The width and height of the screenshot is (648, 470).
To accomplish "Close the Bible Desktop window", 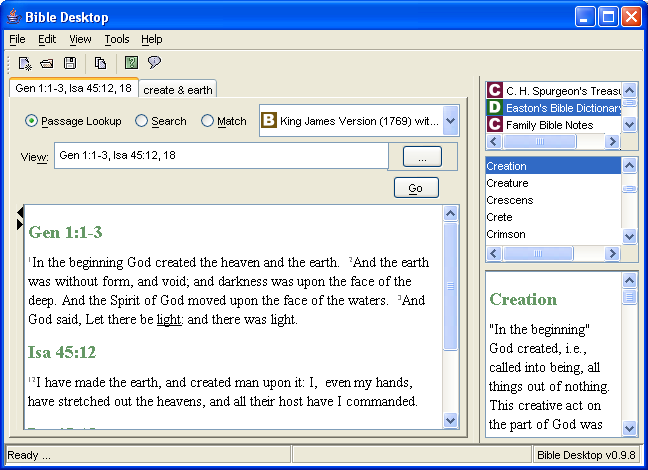I will (631, 17).
